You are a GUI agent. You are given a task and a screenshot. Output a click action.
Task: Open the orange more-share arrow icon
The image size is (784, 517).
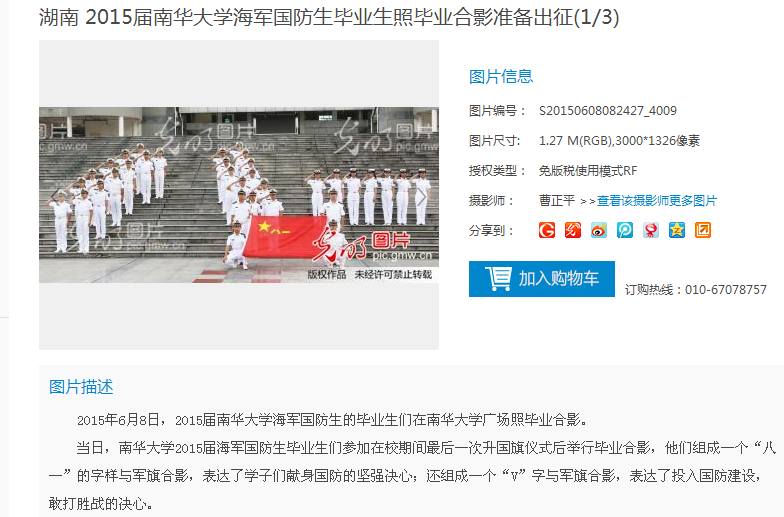pos(702,230)
